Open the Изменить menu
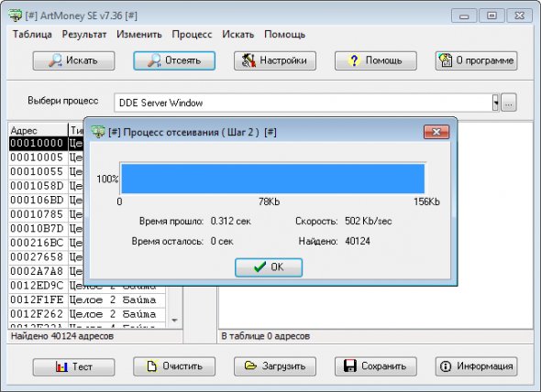This screenshot has width=541, height=392. coord(139,35)
